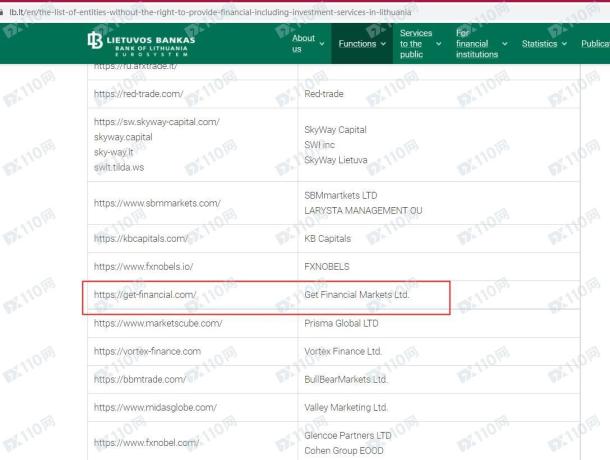Select SWI inc name

coord(319,145)
